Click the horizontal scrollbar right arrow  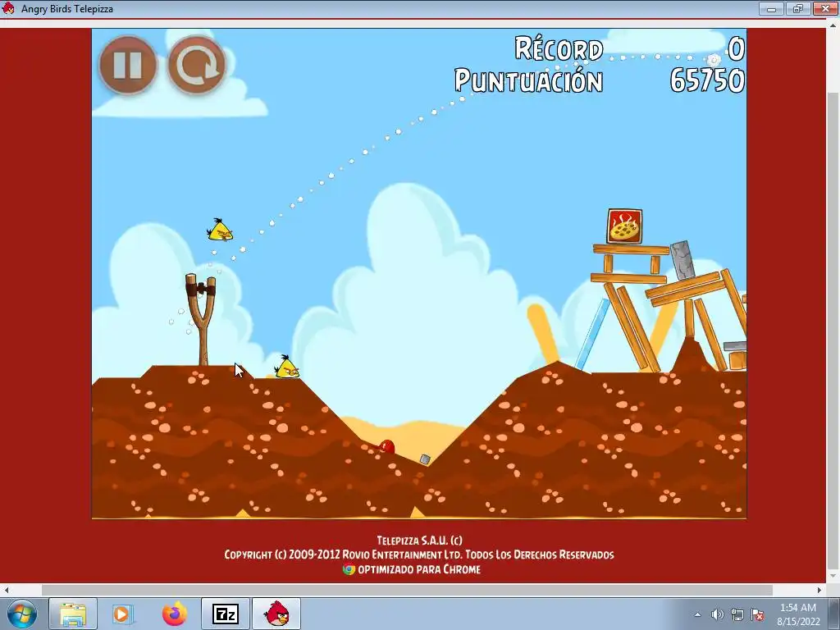click(x=819, y=590)
